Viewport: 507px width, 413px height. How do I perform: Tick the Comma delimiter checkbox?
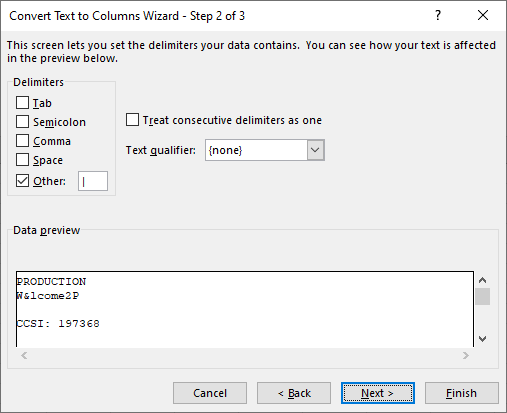(22, 141)
